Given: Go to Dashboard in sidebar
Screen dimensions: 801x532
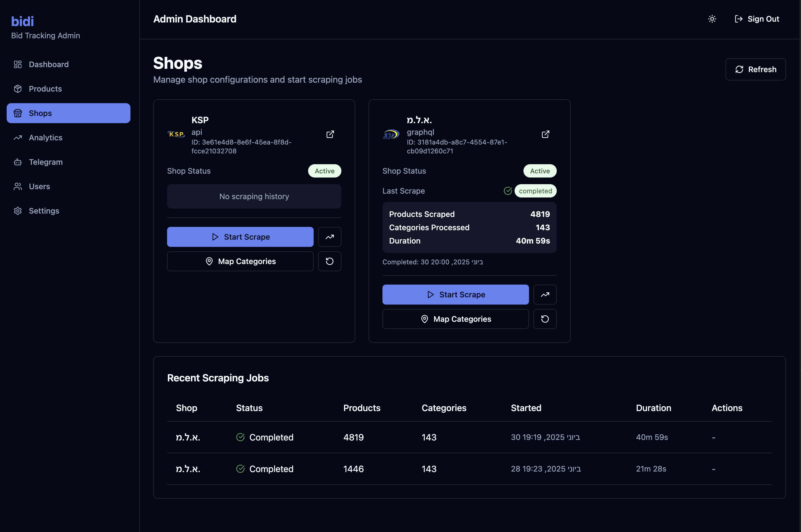Looking at the screenshot, I should [x=49, y=64].
